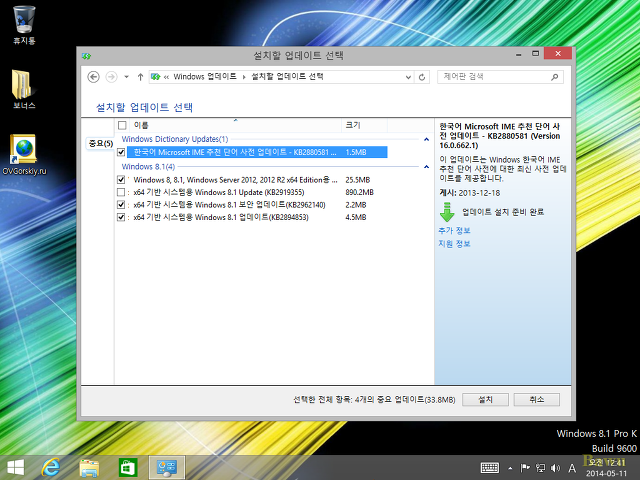Expand the address bar history dropdown
Viewport: 640px width, 480px height.
click(408, 77)
